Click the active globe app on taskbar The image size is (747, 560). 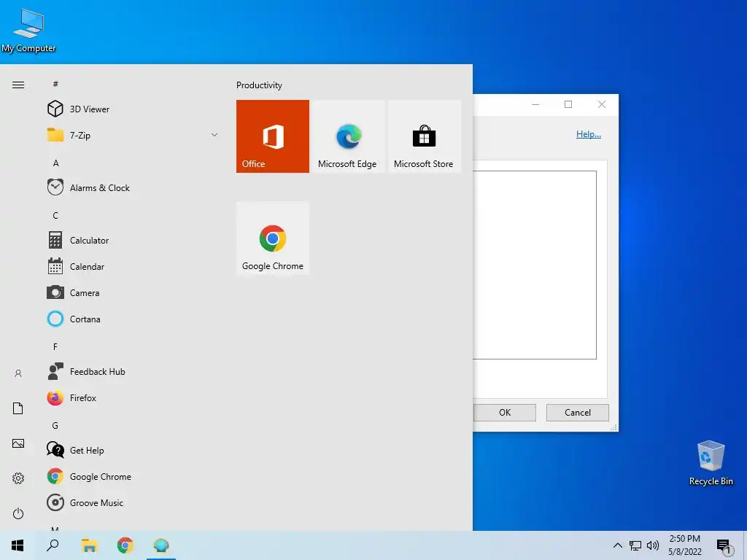coord(161,545)
